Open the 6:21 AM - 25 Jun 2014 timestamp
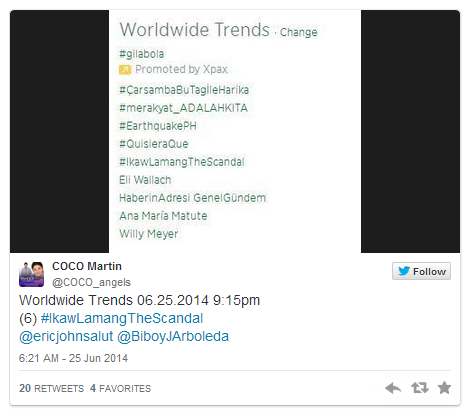This screenshot has height=410, width=464. point(73,358)
